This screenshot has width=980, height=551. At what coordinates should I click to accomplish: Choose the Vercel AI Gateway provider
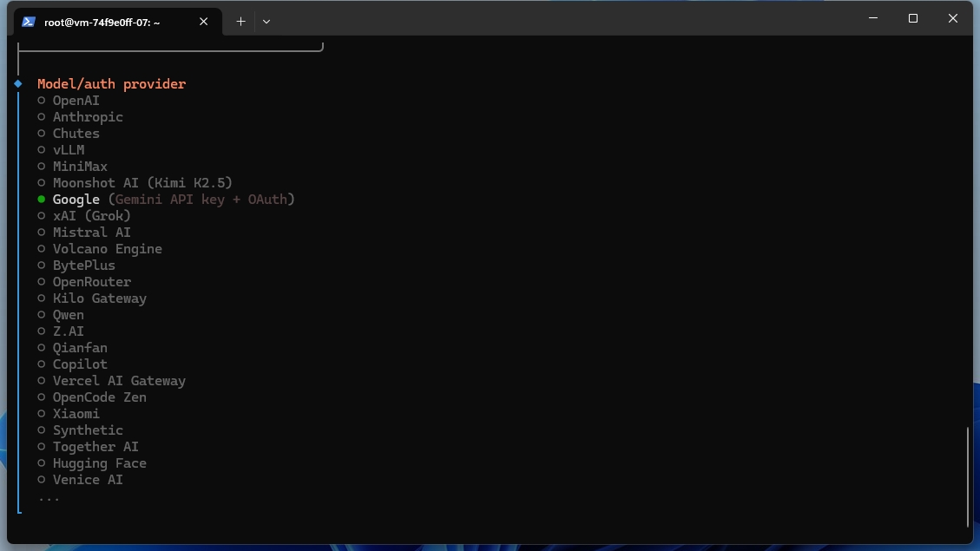click(x=119, y=380)
